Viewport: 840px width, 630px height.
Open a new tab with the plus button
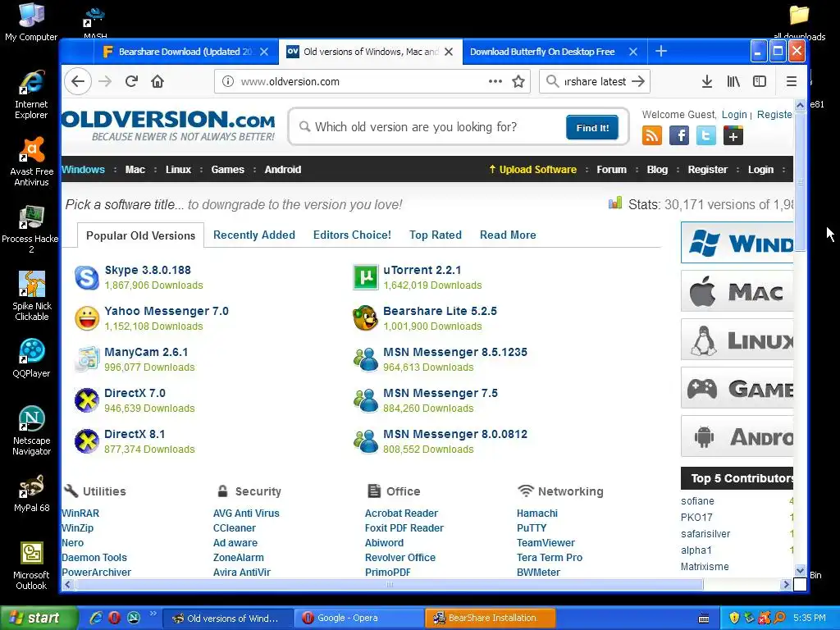(x=661, y=52)
